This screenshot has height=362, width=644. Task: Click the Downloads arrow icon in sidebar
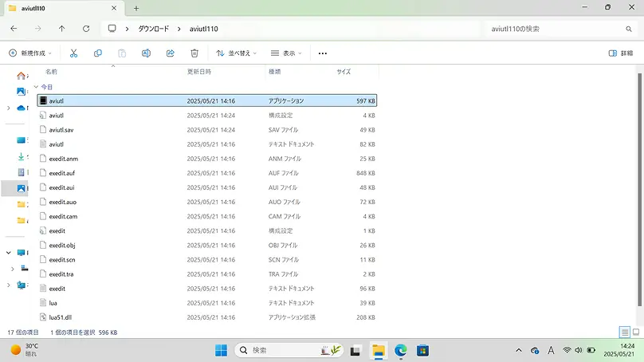pyautogui.click(x=21, y=156)
